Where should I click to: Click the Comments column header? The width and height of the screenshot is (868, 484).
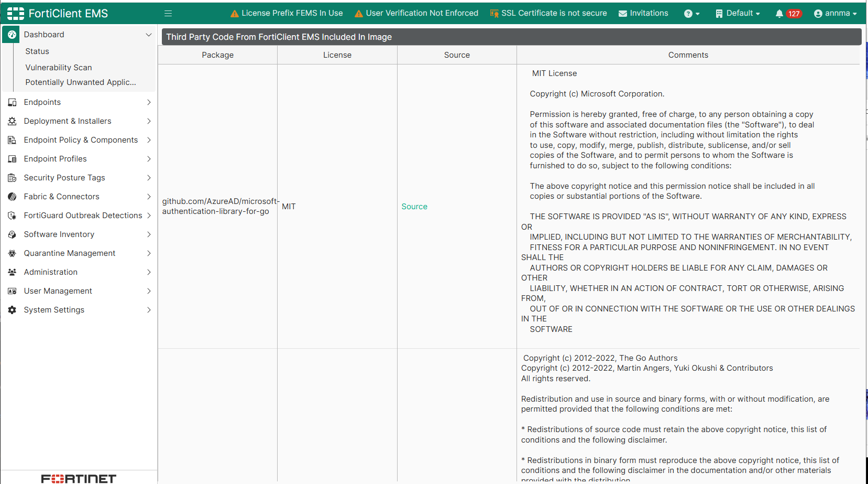coord(688,55)
